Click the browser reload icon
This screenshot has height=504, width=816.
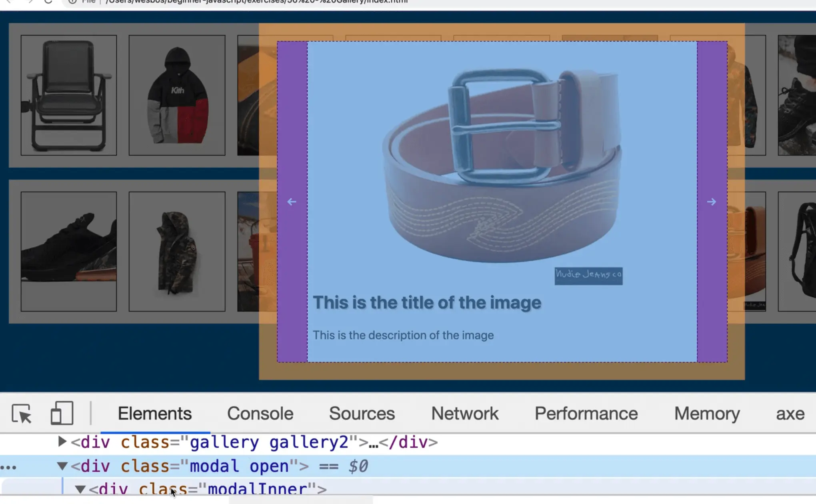click(48, 2)
